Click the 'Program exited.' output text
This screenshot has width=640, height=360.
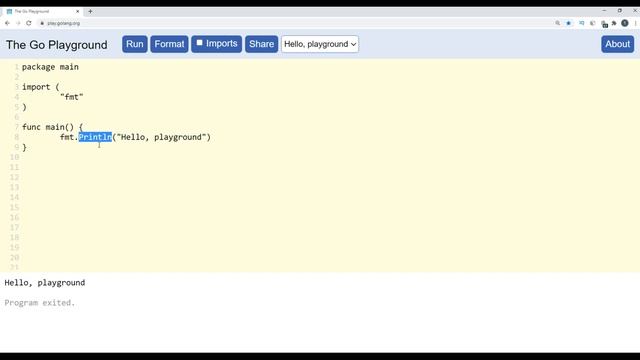40,303
